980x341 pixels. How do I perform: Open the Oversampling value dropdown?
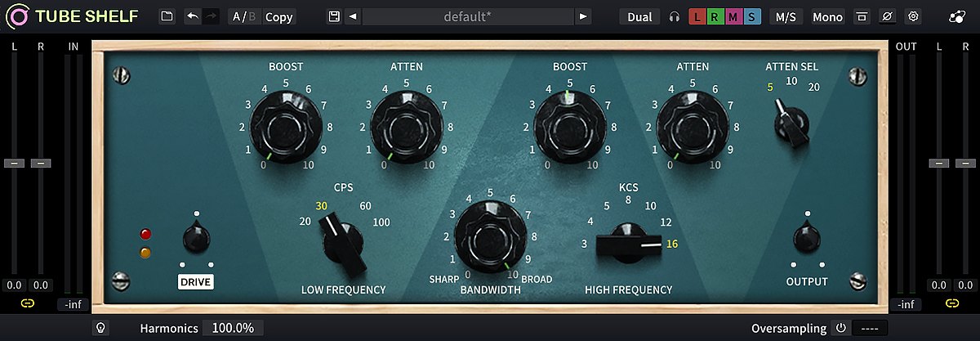[x=869, y=328]
